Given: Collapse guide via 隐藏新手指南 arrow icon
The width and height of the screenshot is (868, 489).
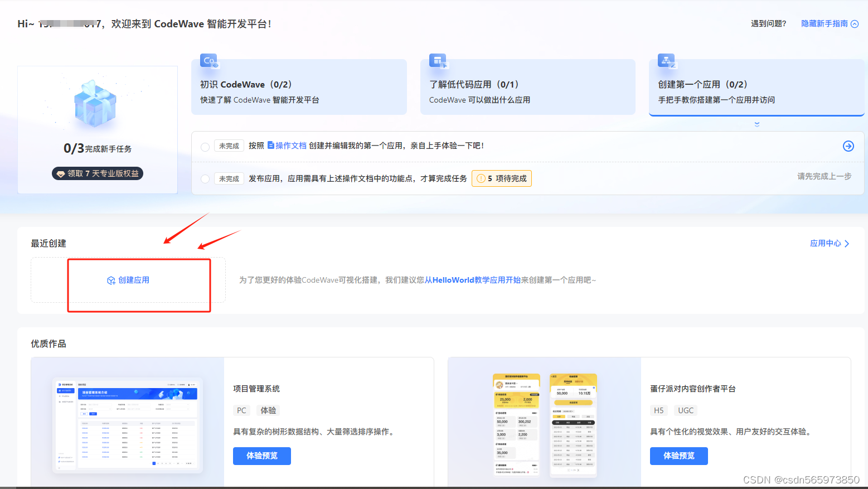Looking at the screenshot, I should [x=855, y=24].
